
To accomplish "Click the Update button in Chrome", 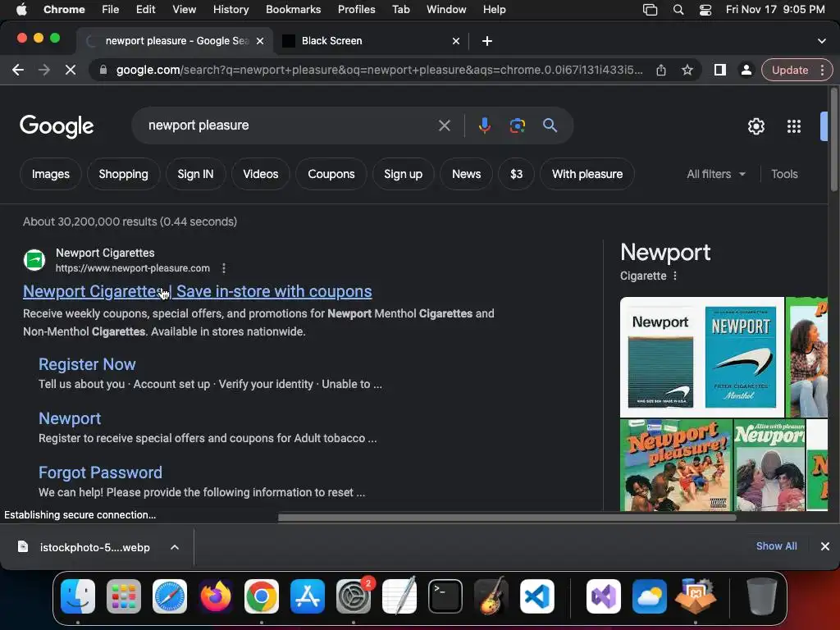I will (x=790, y=70).
